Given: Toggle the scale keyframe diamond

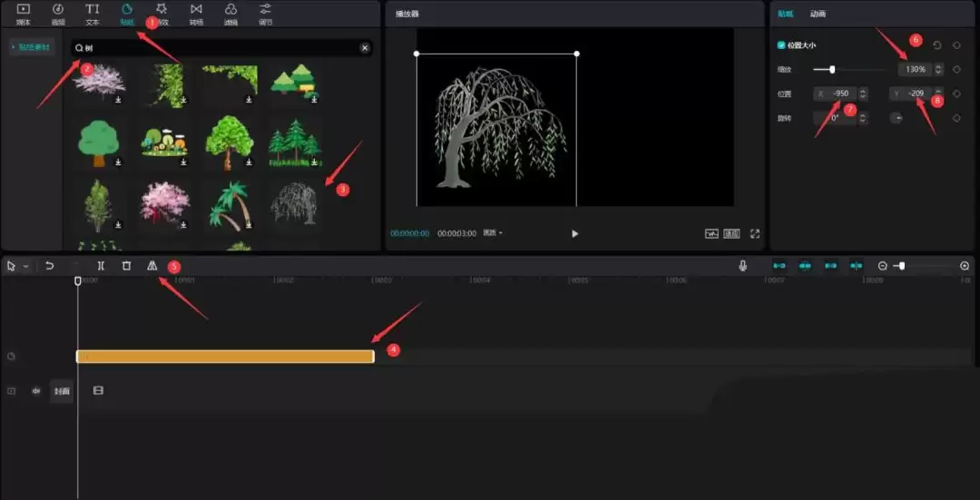Looking at the screenshot, I should click(x=956, y=69).
